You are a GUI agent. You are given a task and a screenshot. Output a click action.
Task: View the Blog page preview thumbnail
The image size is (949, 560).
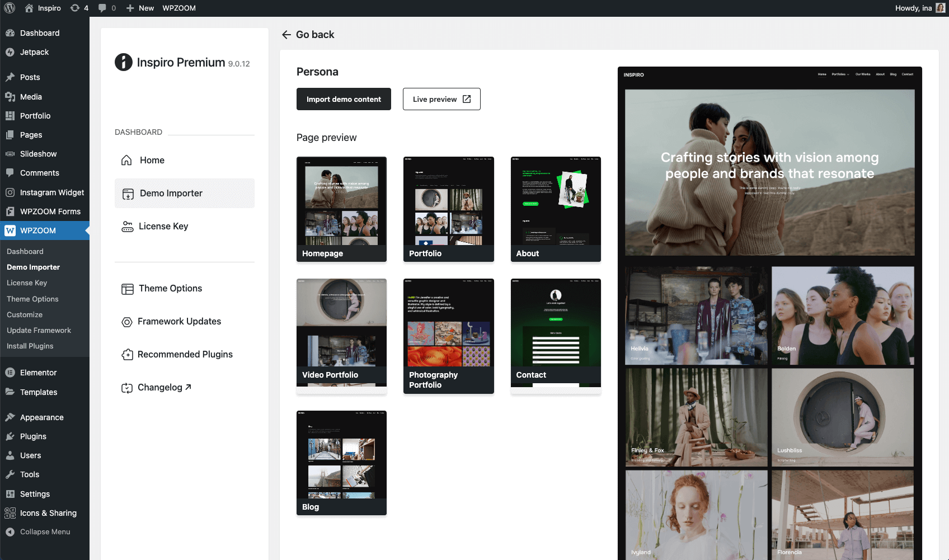341,462
